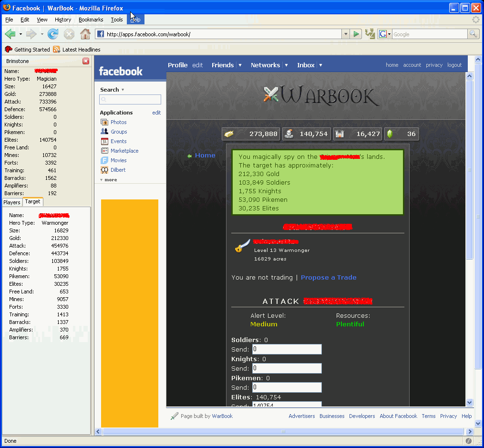Open the Back button history dropdown arrow
Screen dimensions: 484x448
click(21, 34)
